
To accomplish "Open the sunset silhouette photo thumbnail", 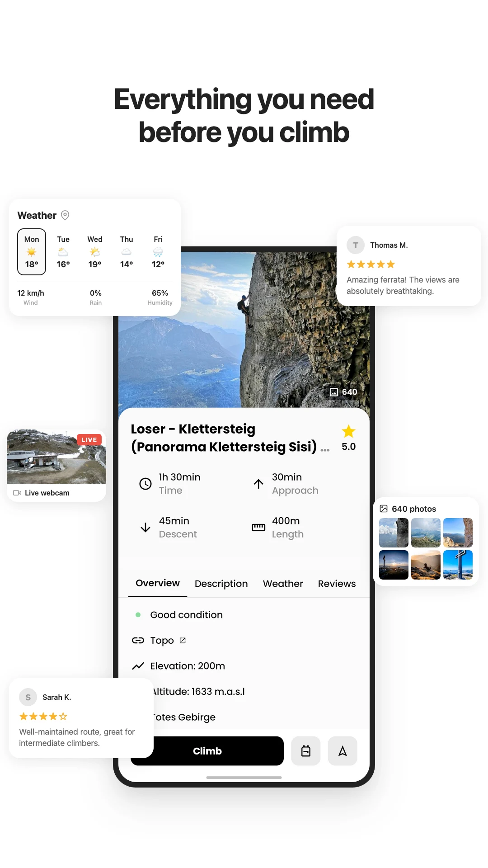I will pyautogui.click(x=394, y=565).
